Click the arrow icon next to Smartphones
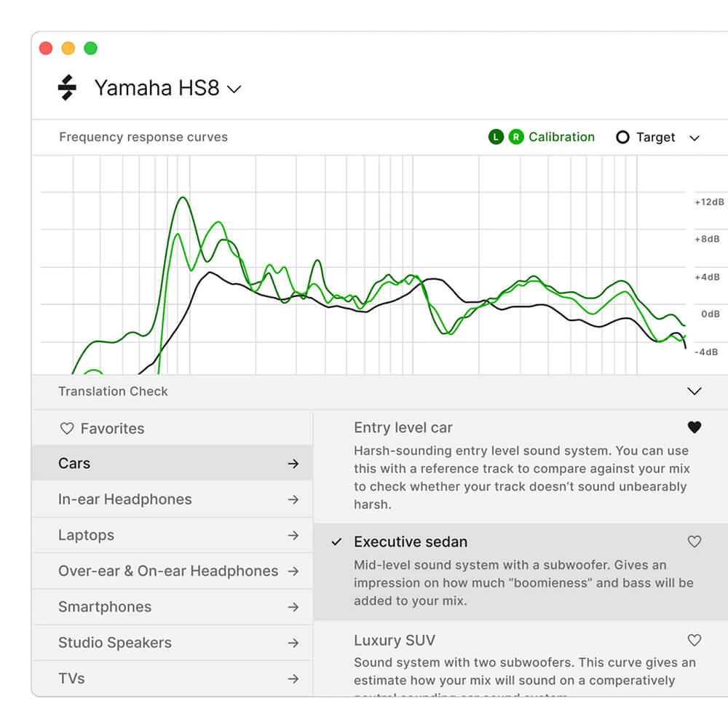Image resolution: width=728 pixels, height=728 pixels. [293, 606]
